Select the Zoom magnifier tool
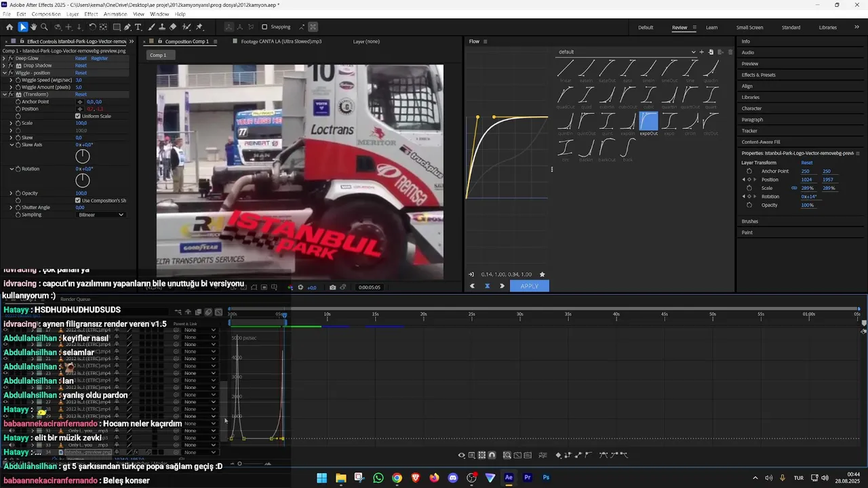Screen dimensions: 868x488 pyautogui.click(x=44, y=27)
